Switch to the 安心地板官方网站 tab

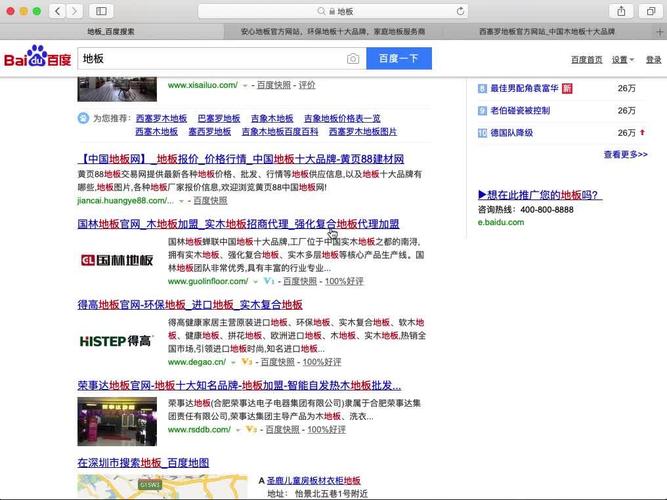point(333,31)
